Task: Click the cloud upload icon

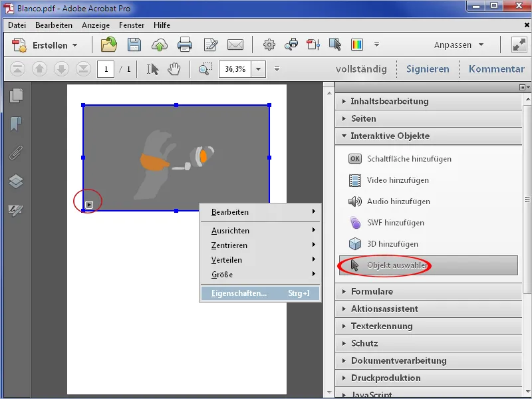Action: [160, 45]
